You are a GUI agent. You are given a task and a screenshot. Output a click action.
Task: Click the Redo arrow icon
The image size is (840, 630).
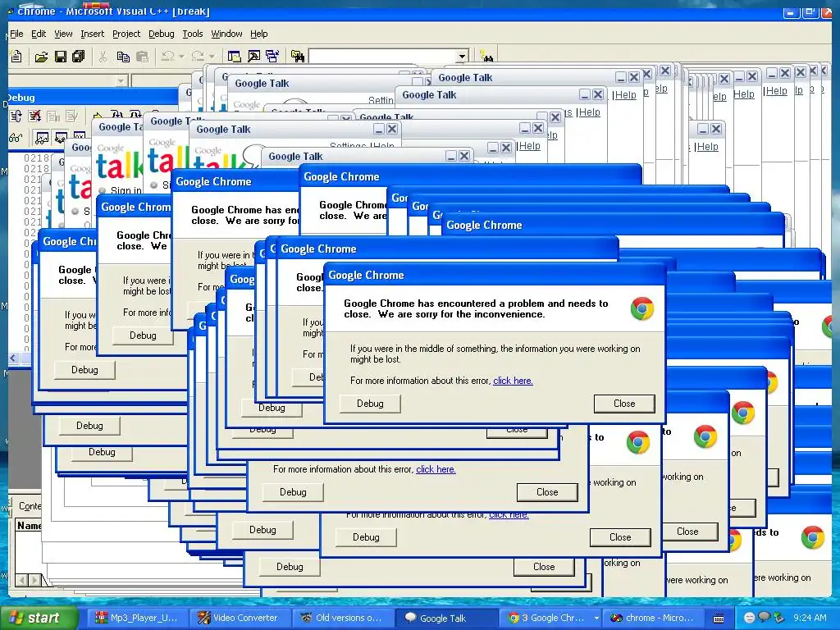pos(198,57)
